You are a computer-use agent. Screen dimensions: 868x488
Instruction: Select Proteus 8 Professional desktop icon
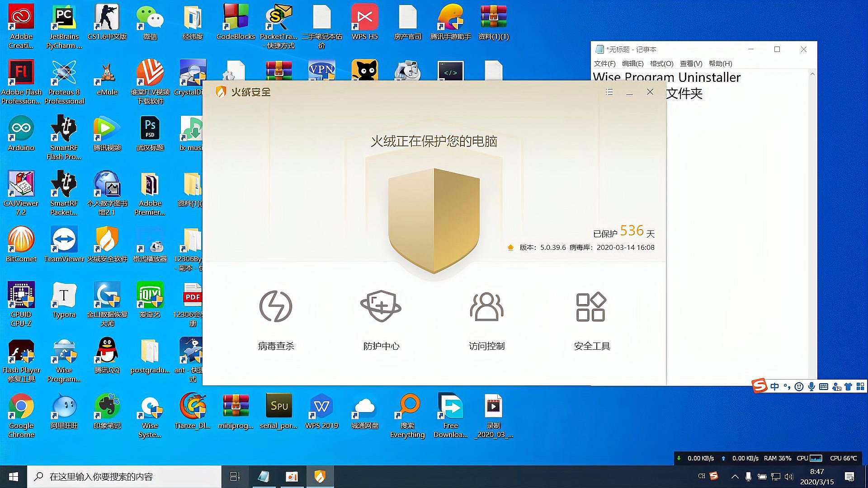tap(64, 82)
